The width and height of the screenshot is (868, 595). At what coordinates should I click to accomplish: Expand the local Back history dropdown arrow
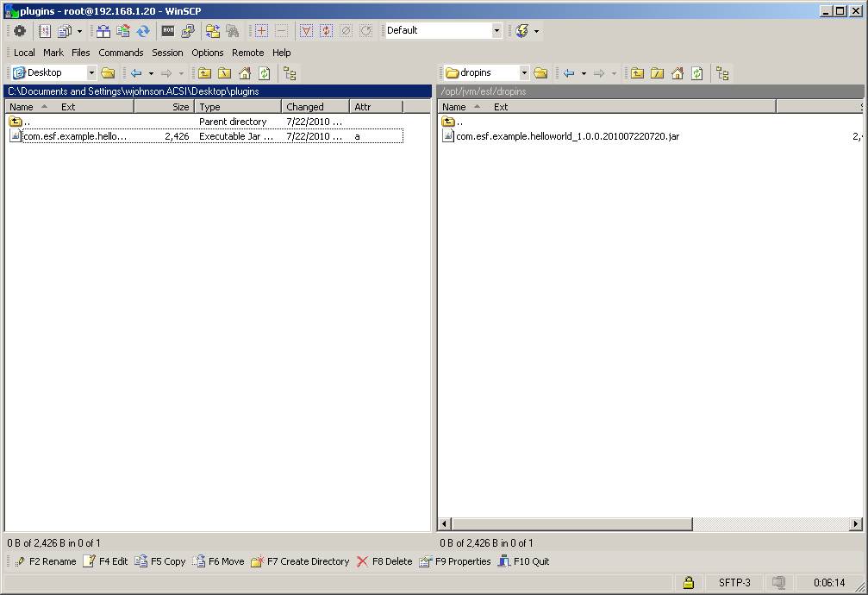pos(151,73)
